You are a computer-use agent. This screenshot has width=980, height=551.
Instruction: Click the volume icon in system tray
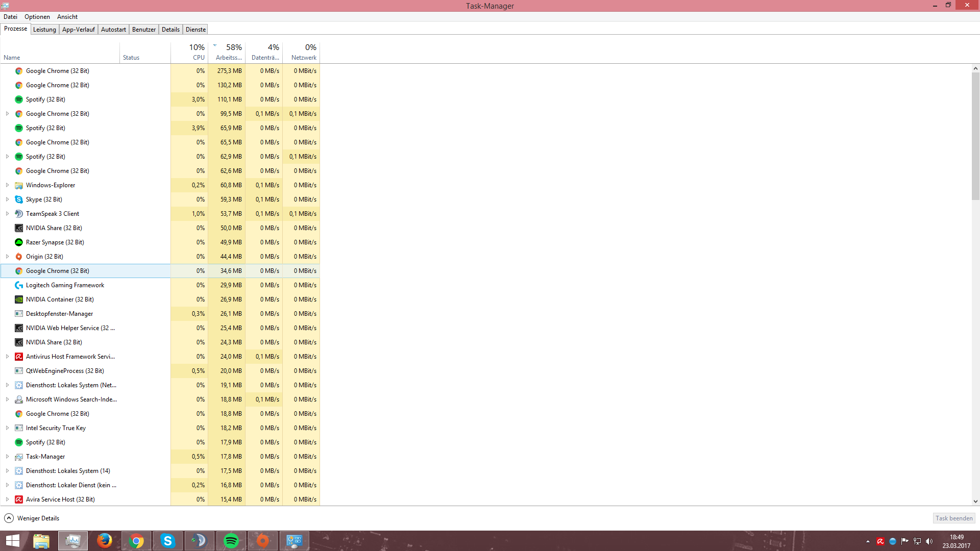point(929,541)
